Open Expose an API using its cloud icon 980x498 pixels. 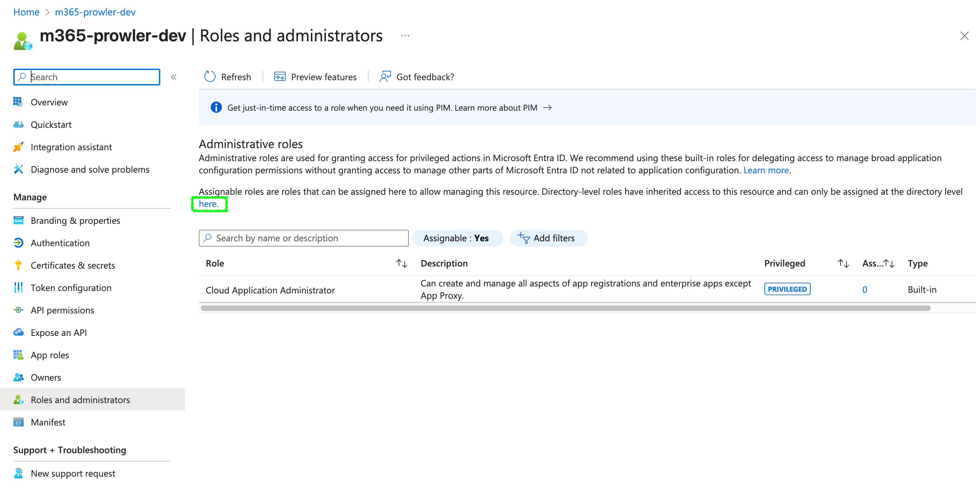point(18,332)
